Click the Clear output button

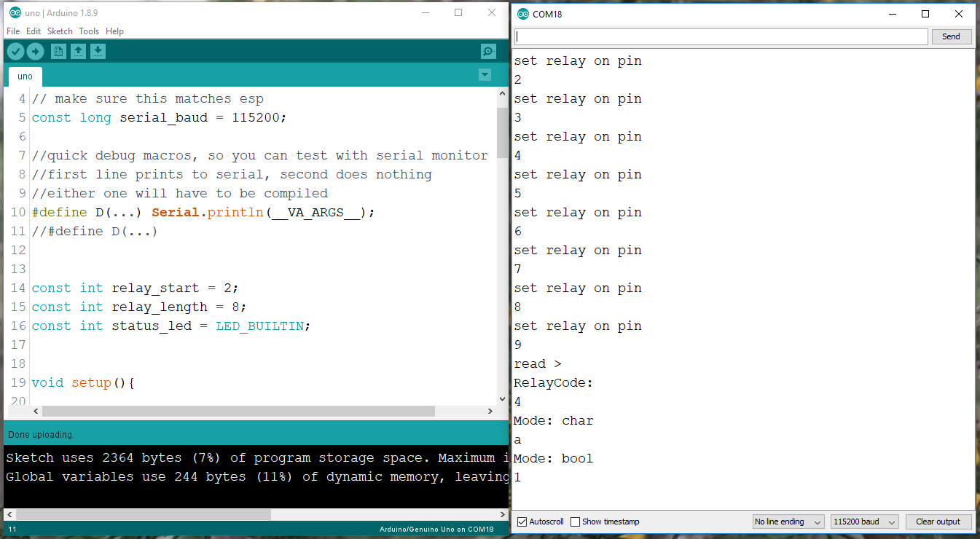point(938,522)
